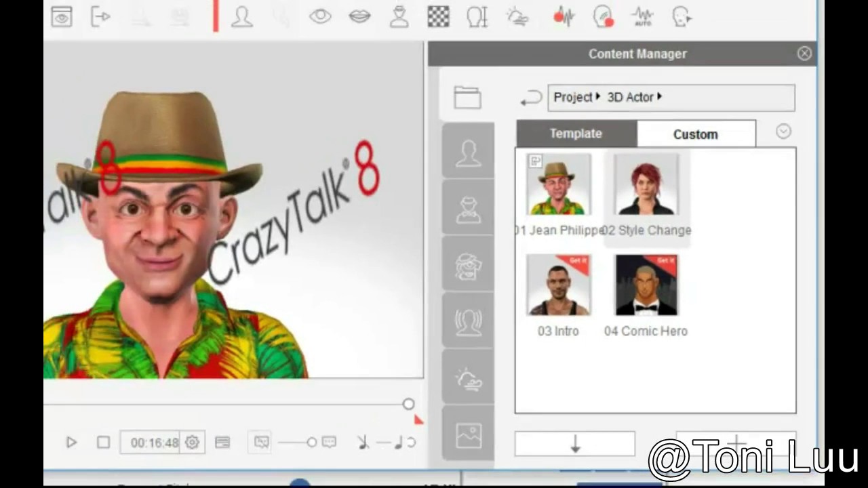Stop the playback
Viewport: 868px width, 488px height.
(x=103, y=443)
